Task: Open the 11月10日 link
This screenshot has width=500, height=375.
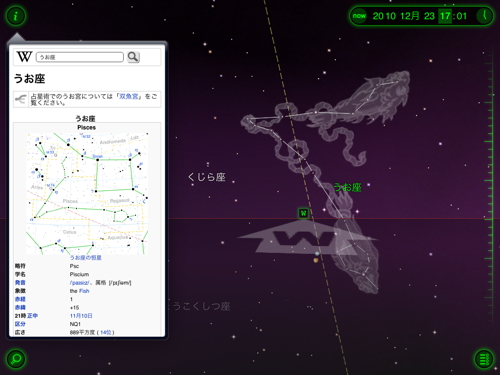Action: (x=81, y=316)
